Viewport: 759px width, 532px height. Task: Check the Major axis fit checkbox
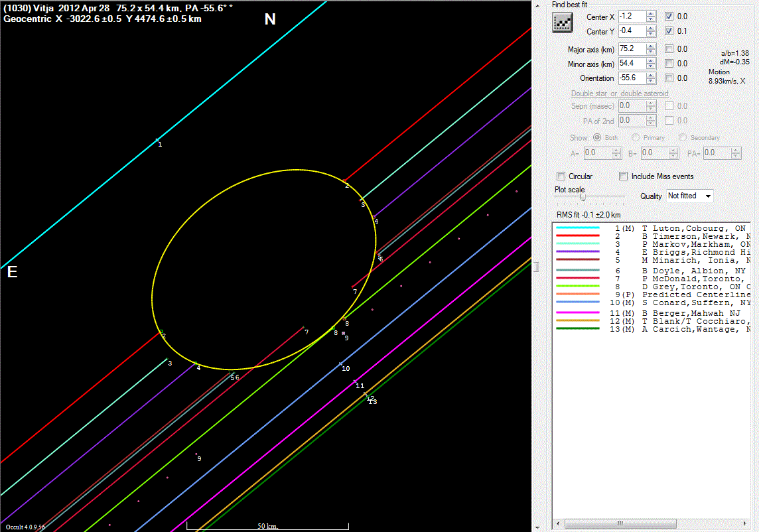point(669,49)
